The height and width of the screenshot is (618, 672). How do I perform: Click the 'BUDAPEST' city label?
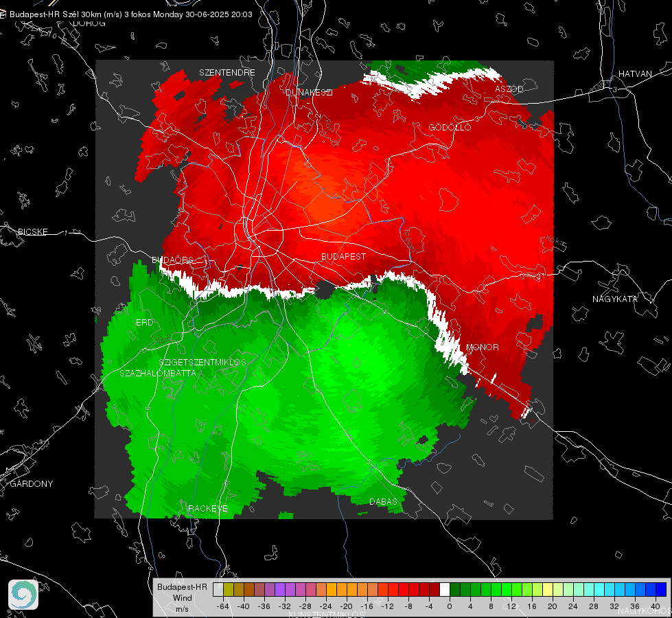344,256
